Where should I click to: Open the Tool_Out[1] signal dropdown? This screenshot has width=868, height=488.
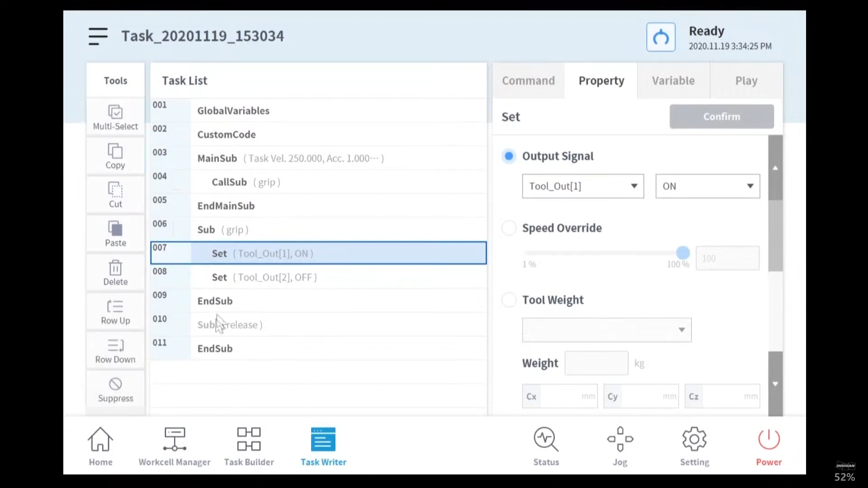click(x=583, y=186)
